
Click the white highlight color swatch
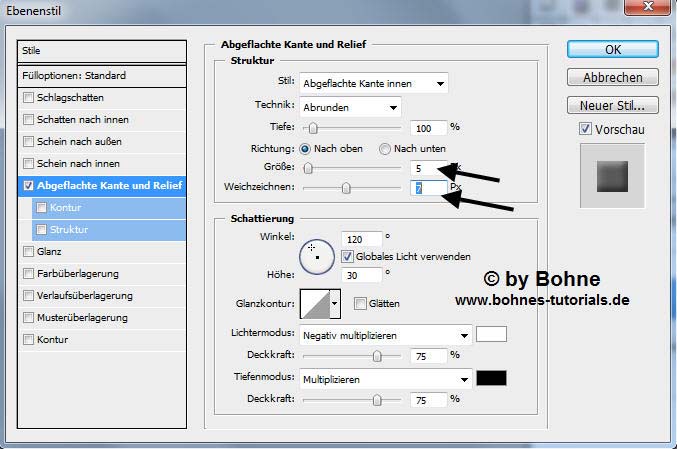pyautogui.click(x=492, y=335)
